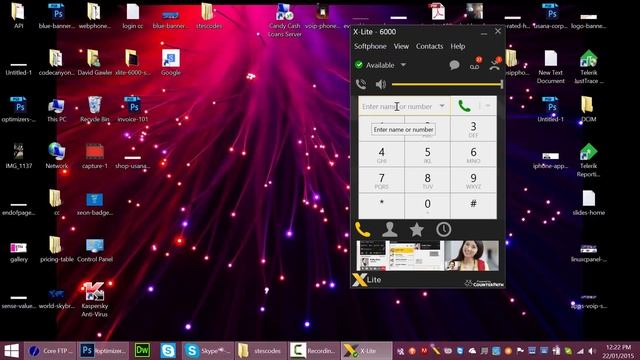Viewport: 640px width, 360px height.
Task: Click the system tray volume icon
Action: coord(591,351)
